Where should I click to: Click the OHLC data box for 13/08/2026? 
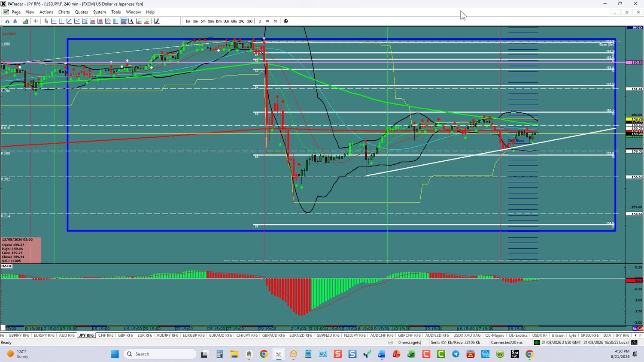coord(21,250)
